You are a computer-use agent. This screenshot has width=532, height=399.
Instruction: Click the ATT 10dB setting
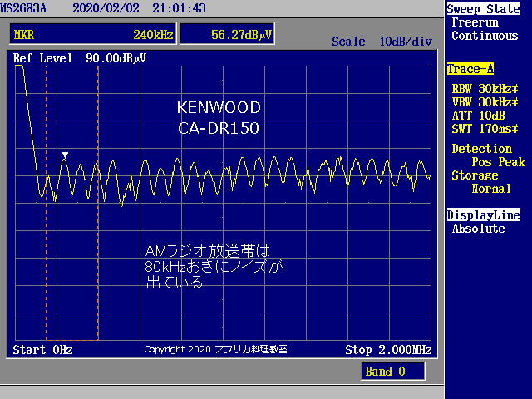(479, 116)
